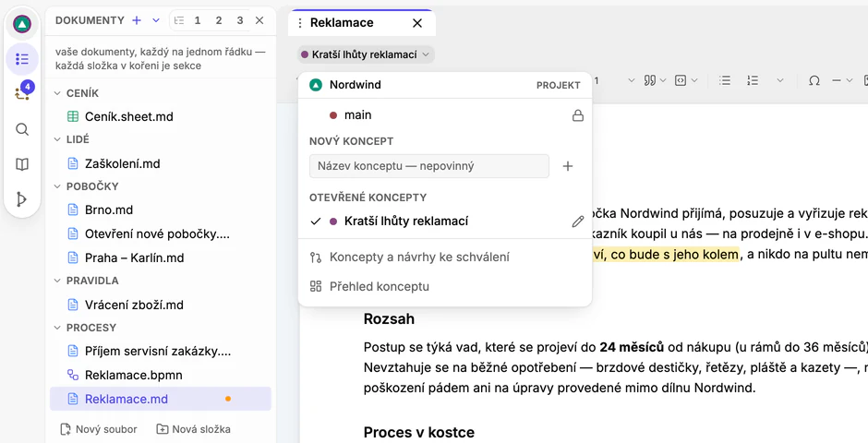Open the search icon in left rail
This screenshot has width=868, height=443.
point(22,129)
